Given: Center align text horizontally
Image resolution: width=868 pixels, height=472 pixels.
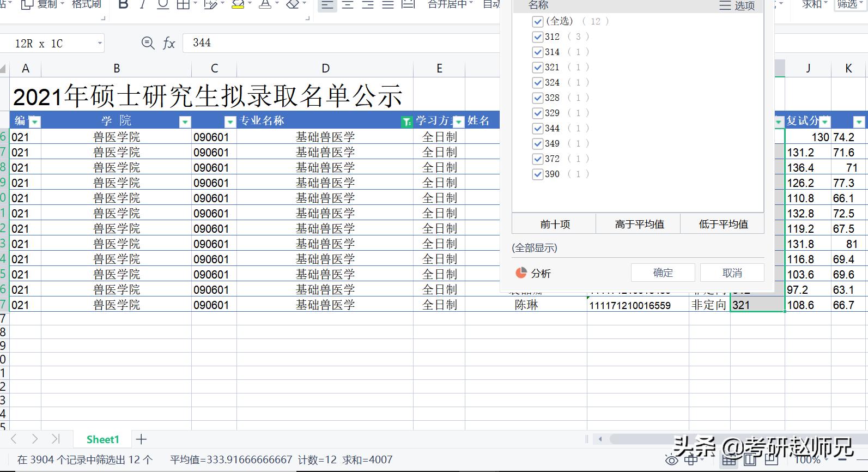Looking at the screenshot, I should pos(348,4).
